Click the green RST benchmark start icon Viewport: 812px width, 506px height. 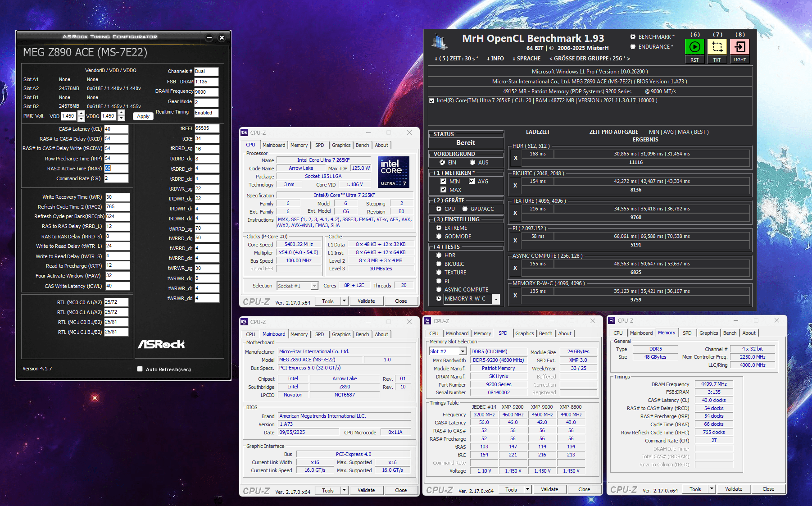pyautogui.click(x=694, y=47)
